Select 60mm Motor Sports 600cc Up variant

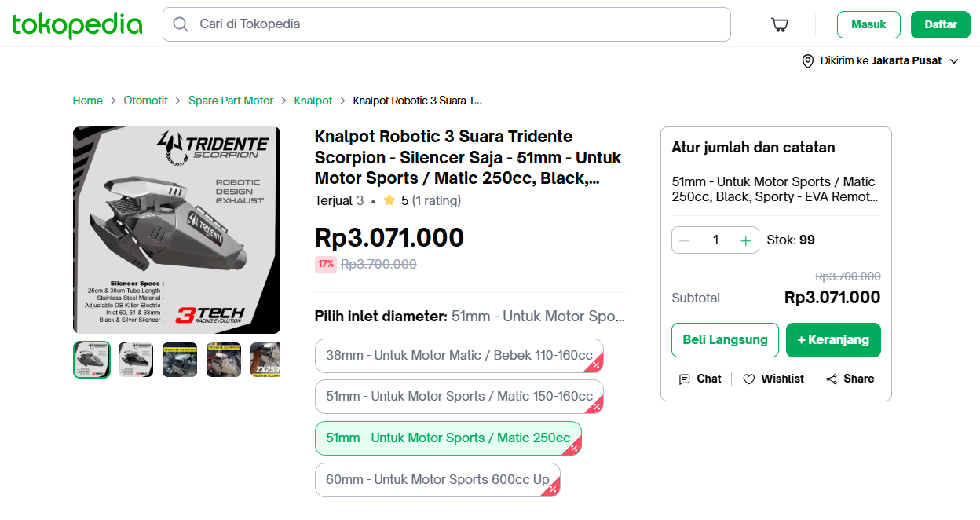pos(437,480)
